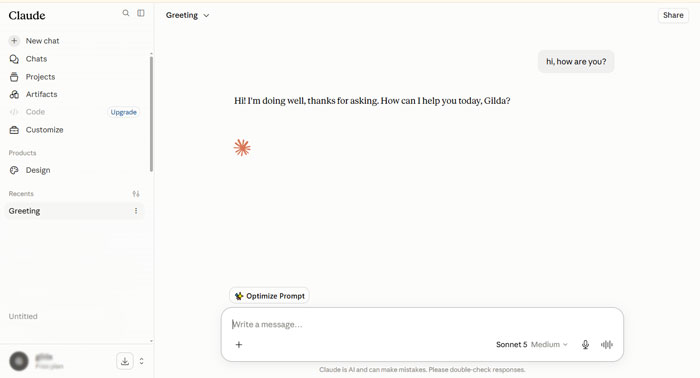
Task: Click the download app icon button
Action: pos(125,361)
